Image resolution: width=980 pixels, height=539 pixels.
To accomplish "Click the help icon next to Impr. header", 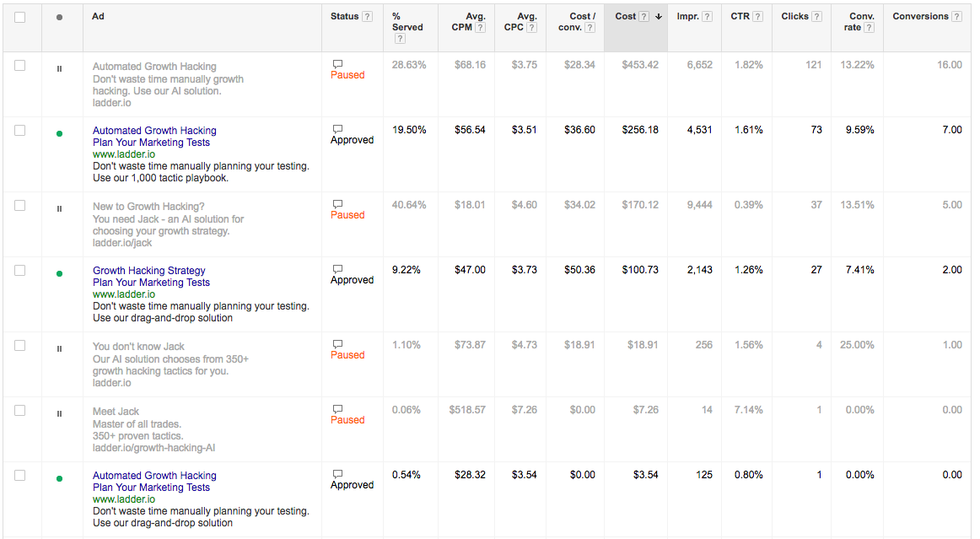I will (x=708, y=14).
